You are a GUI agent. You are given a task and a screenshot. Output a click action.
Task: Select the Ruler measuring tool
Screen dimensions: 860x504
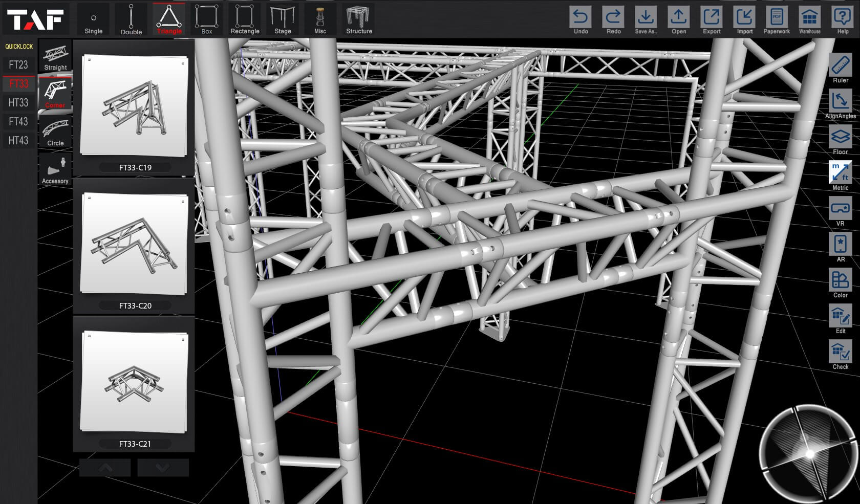pos(840,69)
